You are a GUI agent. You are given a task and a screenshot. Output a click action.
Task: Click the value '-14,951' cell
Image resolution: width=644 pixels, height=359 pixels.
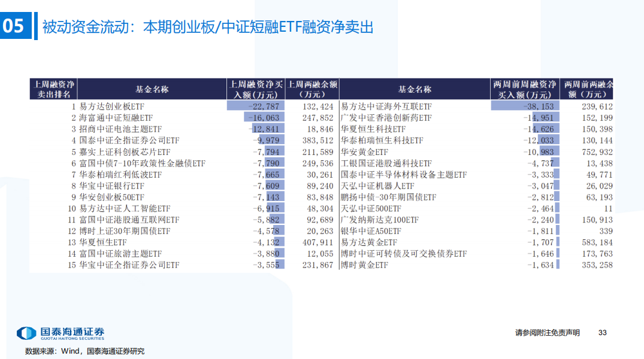pyautogui.click(x=539, y=118)
